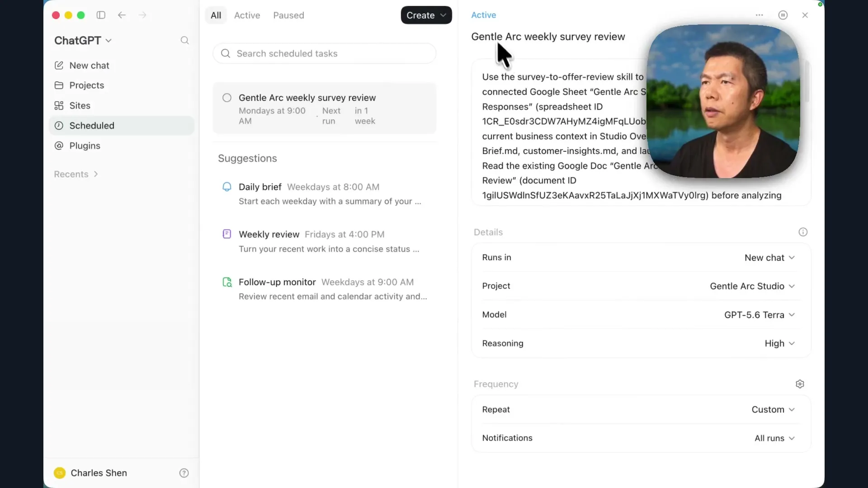The image size is (868, 488).
Task: Close the task detail panel
Action: click(x=805, y=15)
